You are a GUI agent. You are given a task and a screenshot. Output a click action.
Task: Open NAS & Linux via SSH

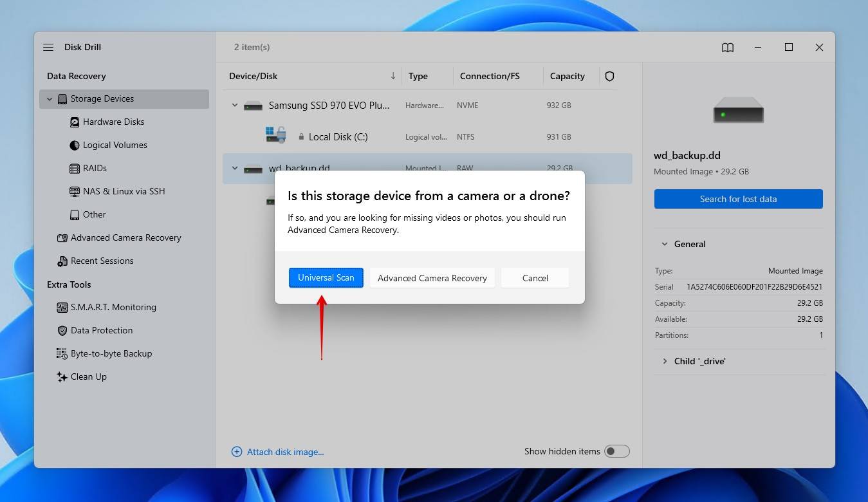click(124, 191)
